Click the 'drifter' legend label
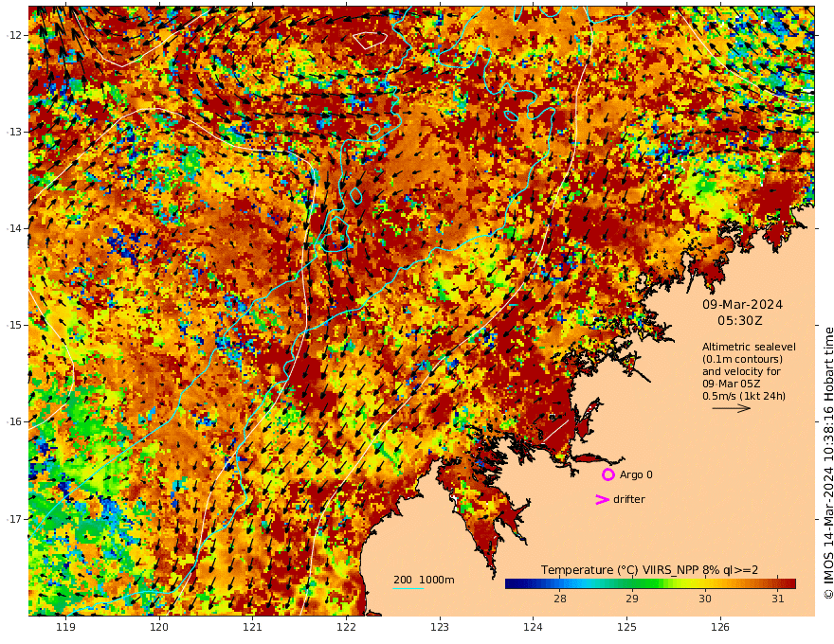 (x=629, y=499)
